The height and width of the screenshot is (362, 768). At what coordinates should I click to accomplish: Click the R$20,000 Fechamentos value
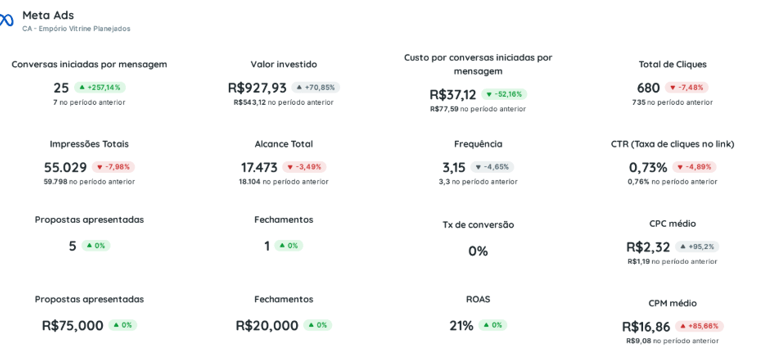(267, 325)
